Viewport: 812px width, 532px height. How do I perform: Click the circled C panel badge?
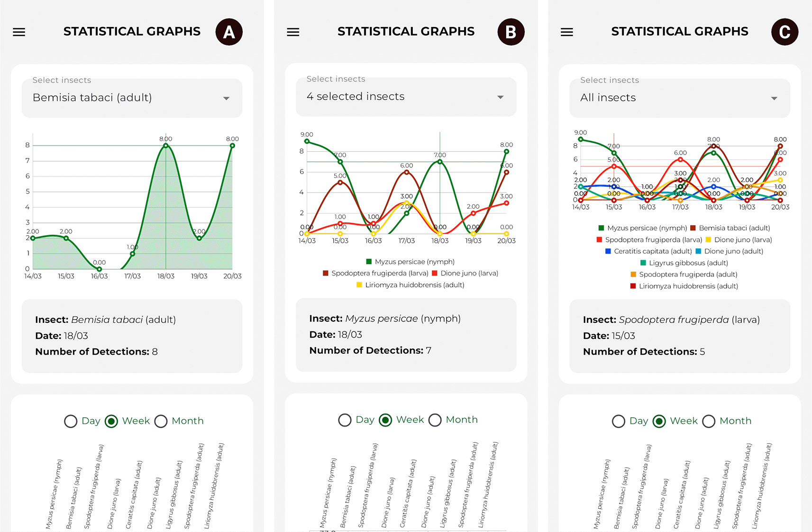pyautogui.click(x=785, y=32)
